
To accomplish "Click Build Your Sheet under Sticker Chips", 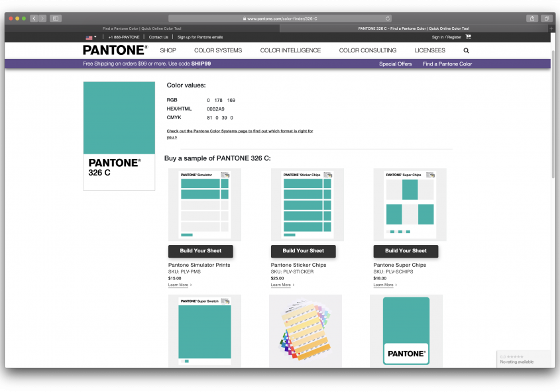I will coord(304,251).
